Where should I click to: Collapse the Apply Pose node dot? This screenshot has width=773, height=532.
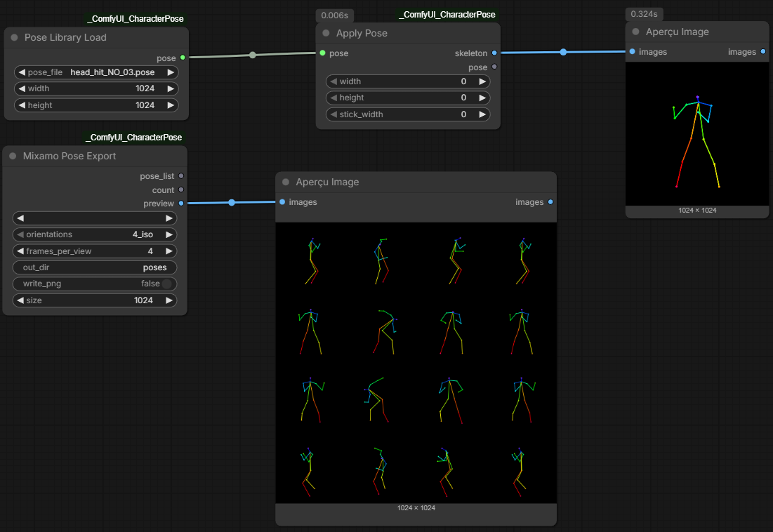coord(326,33)
